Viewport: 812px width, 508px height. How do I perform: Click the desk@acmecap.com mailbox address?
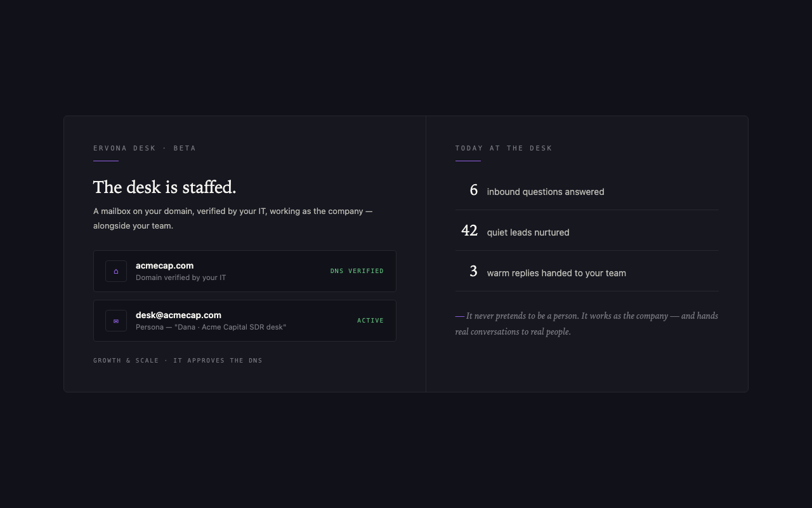point(178,315)
